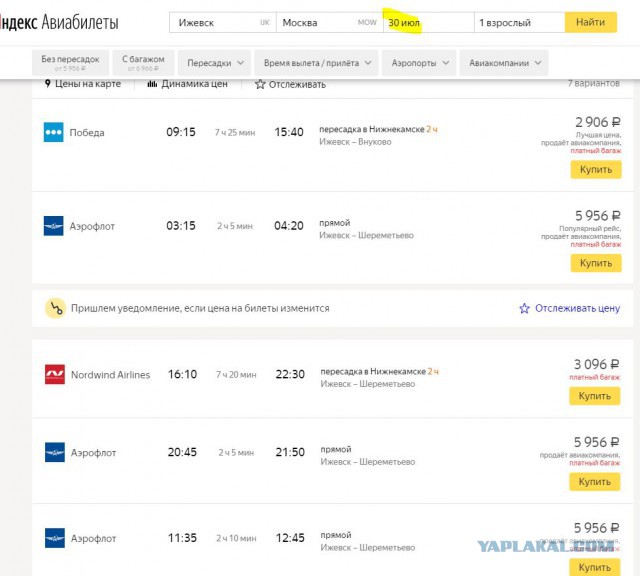
Task: Click the Отслеживать цену link
Action: [577, 308]
